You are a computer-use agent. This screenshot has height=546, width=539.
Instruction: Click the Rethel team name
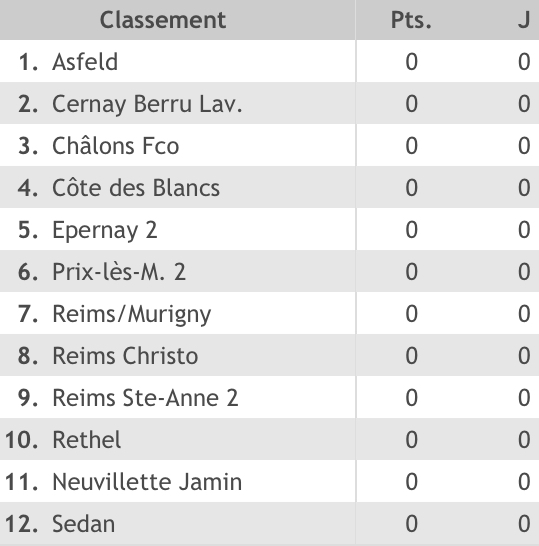87,439
